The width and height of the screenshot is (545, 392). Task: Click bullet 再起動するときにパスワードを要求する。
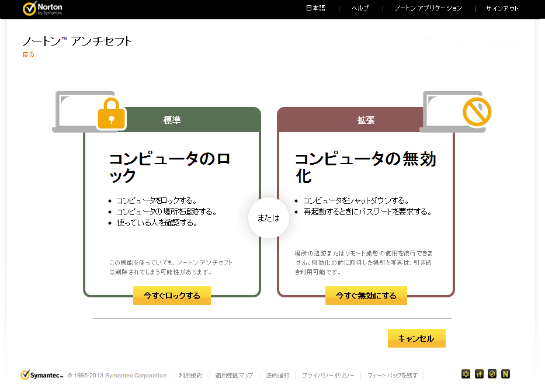367,211
